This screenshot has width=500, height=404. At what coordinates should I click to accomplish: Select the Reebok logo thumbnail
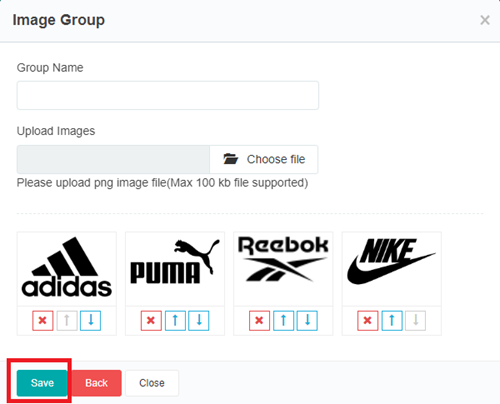[x=283, y=269]
